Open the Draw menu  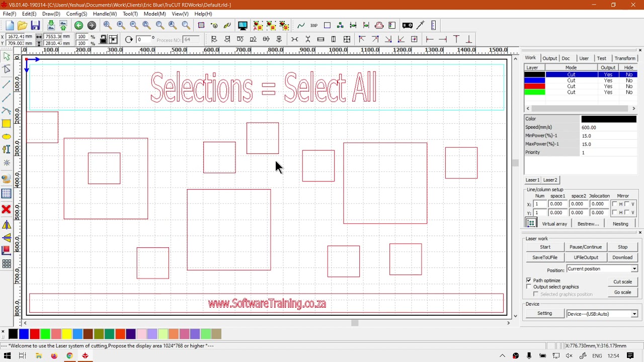[51, 14]
